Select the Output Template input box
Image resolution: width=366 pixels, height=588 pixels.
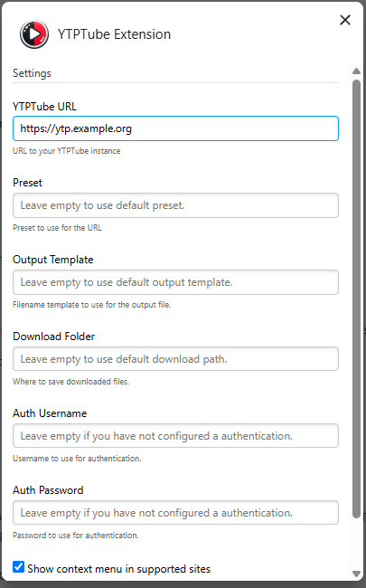[x=175, y=282]
